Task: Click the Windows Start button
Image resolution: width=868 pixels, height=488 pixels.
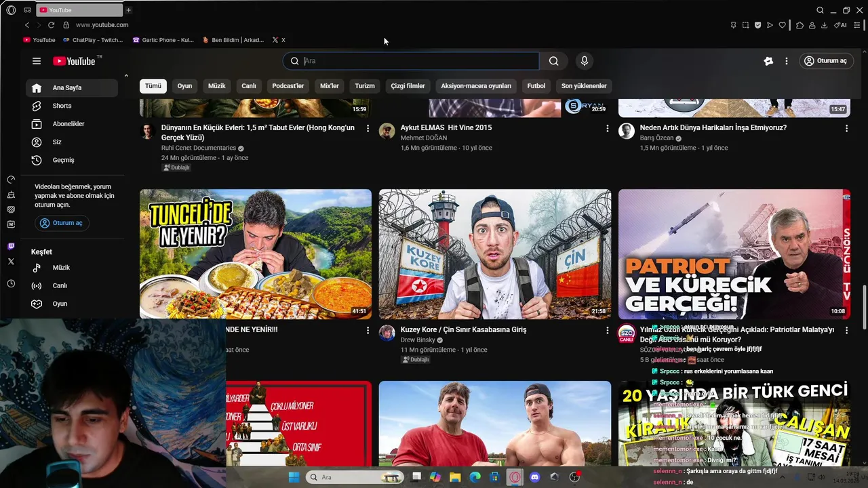Action: [x=294, y=477]
